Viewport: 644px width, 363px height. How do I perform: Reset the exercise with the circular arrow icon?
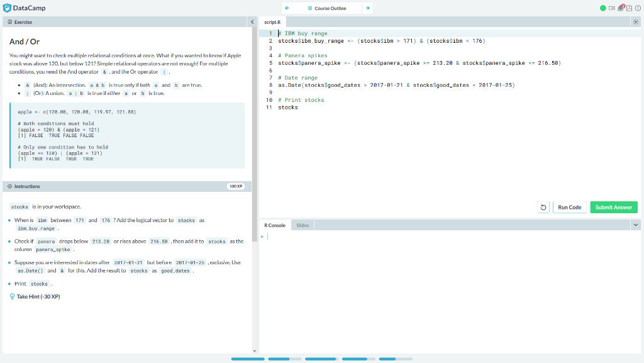click(x=543, y=207)
